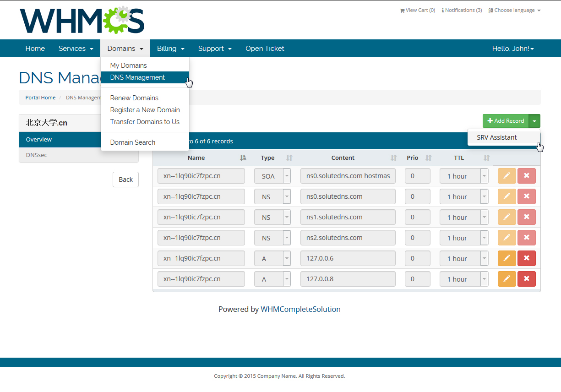Sort records by Type column icon
This screenshot has height=392, width=561.
click(x=289, y=158)
